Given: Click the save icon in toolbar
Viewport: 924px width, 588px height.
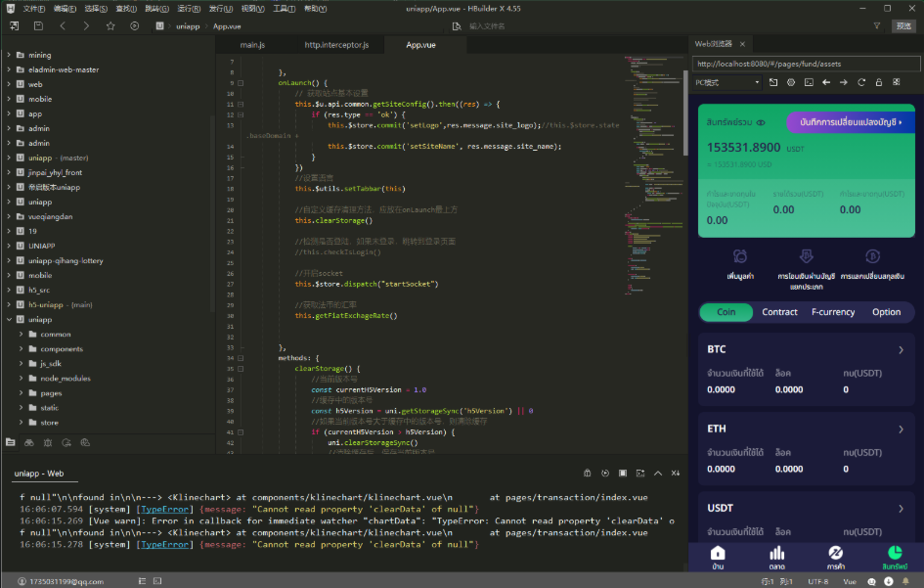Looking at the screenshot, I should point(38,26).
